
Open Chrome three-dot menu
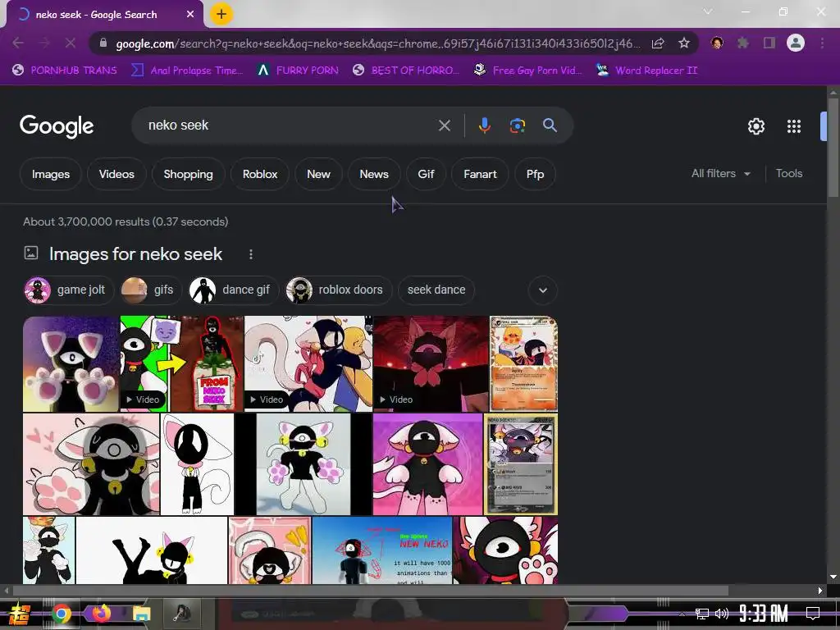pyautogui.click(x=822, y=43)
